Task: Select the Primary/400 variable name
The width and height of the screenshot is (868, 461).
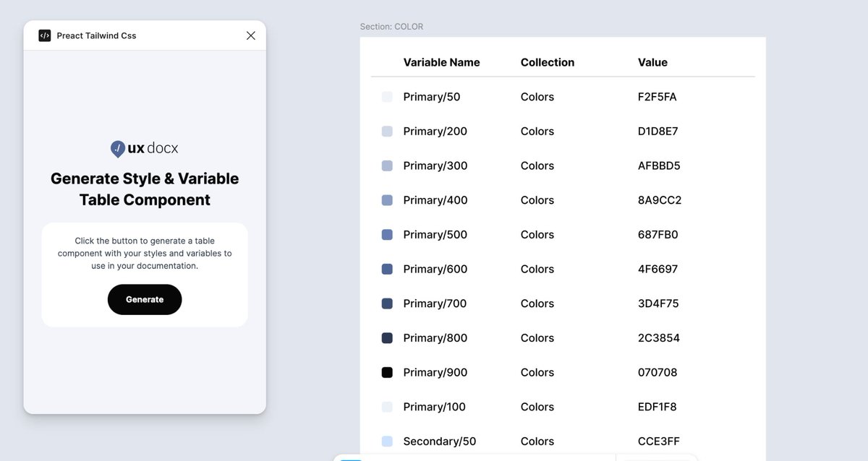Action: (435, 200)
